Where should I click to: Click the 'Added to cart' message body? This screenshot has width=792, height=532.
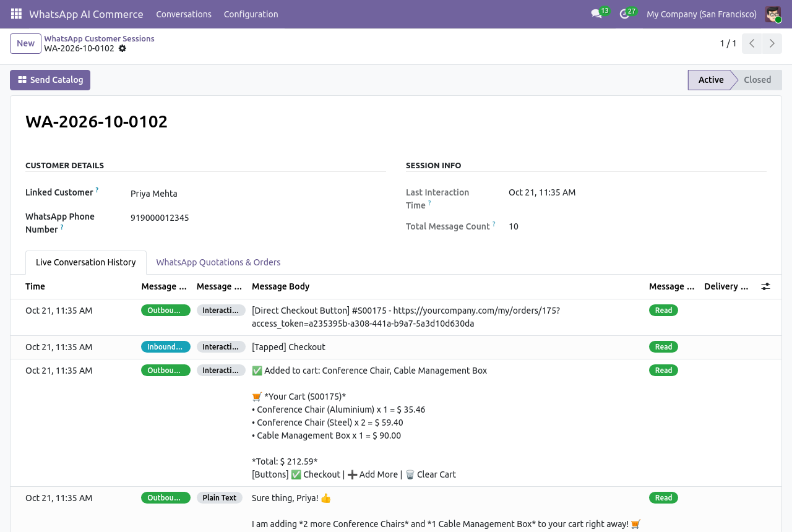pyautogui.click(x=369, y=423)
